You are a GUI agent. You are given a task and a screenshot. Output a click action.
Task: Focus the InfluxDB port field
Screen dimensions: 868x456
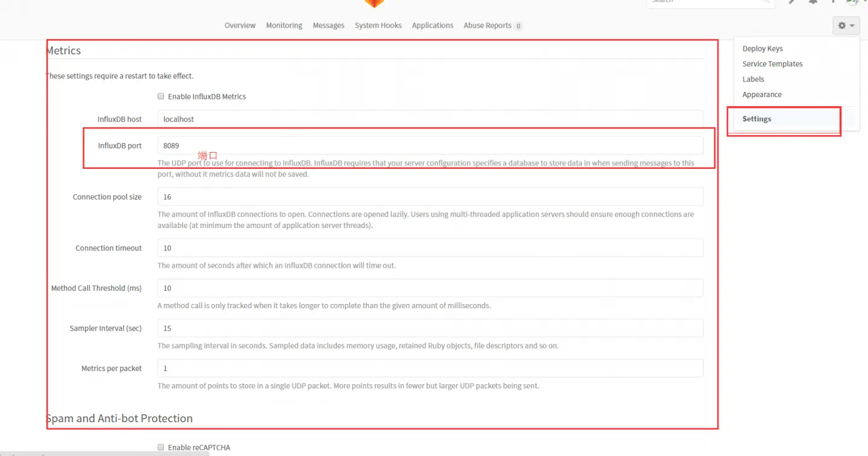[430, 145]
